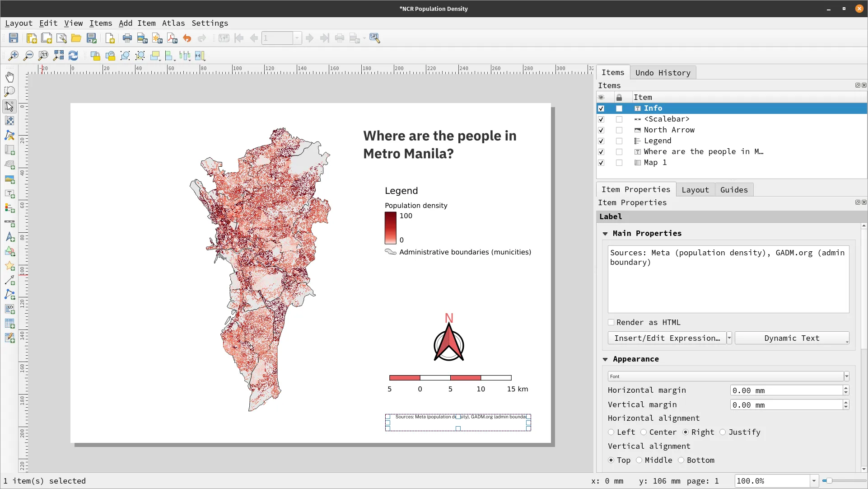Click the Refresh view icon

(73, 56)
